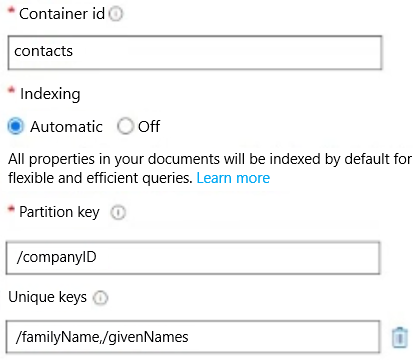Edit the Unique keys field /familyName,/givenNames
This screenshot has height=360, width=413.
pyautogui.click(x=193, y=337)
